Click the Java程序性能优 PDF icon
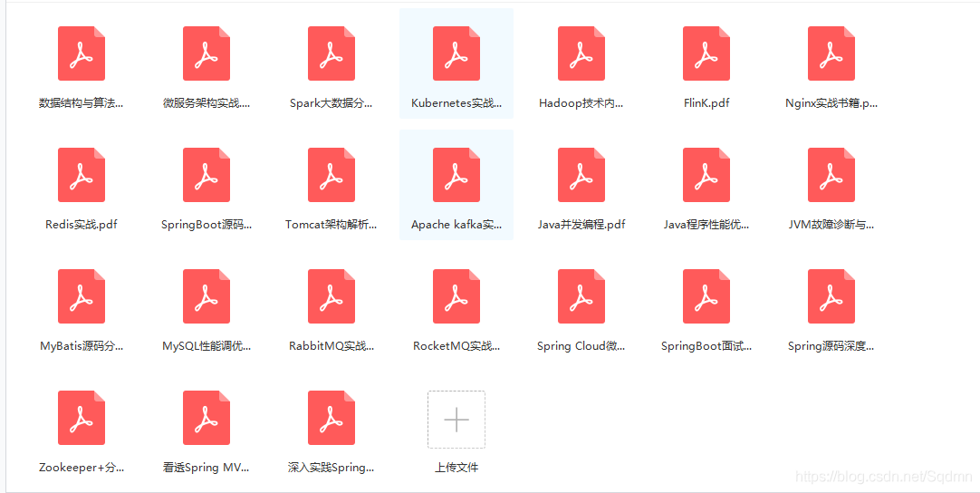Viewport: 980px width, 493px height. tap(706, 175)
